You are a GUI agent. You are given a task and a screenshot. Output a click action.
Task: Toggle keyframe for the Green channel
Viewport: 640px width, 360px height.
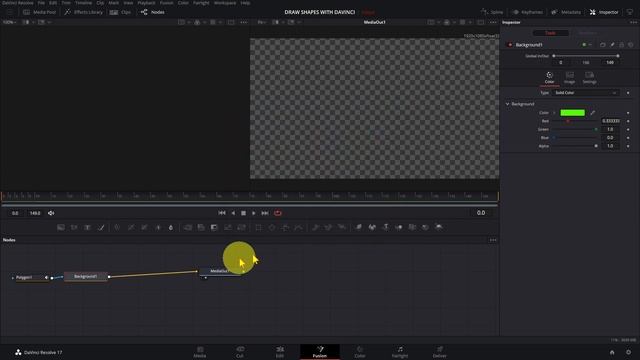pos(628,129)
